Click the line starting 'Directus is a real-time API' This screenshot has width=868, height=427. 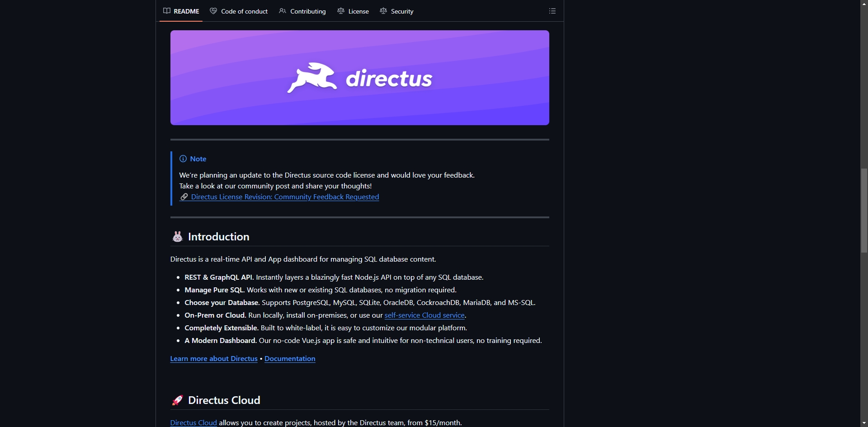303,259
